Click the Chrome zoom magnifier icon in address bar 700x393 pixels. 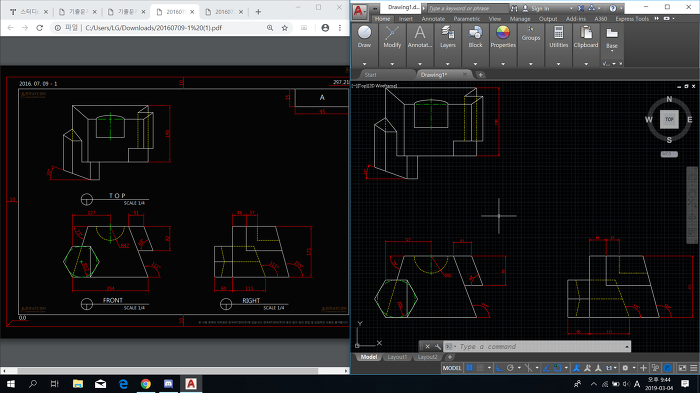(x=270, y=28)
